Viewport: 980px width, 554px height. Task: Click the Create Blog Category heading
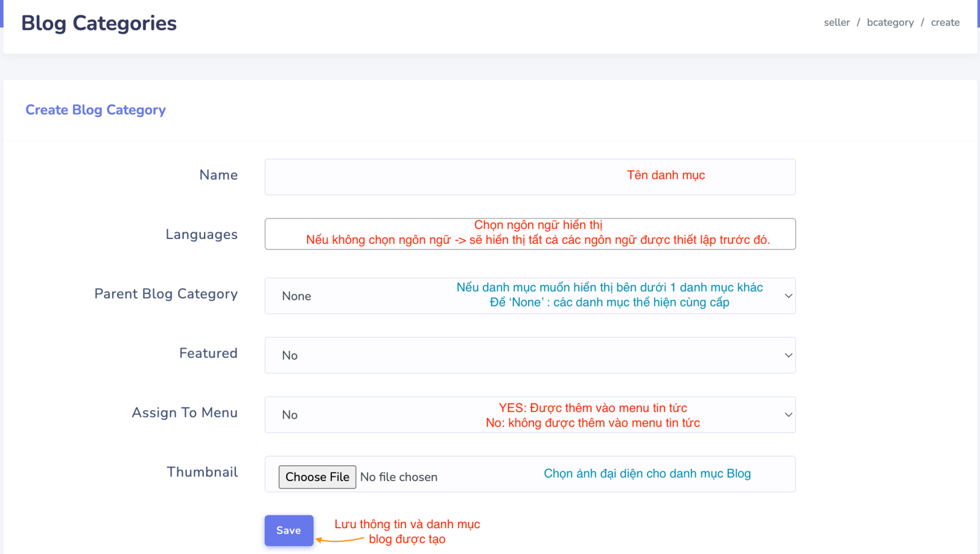[x=96, y=110]
